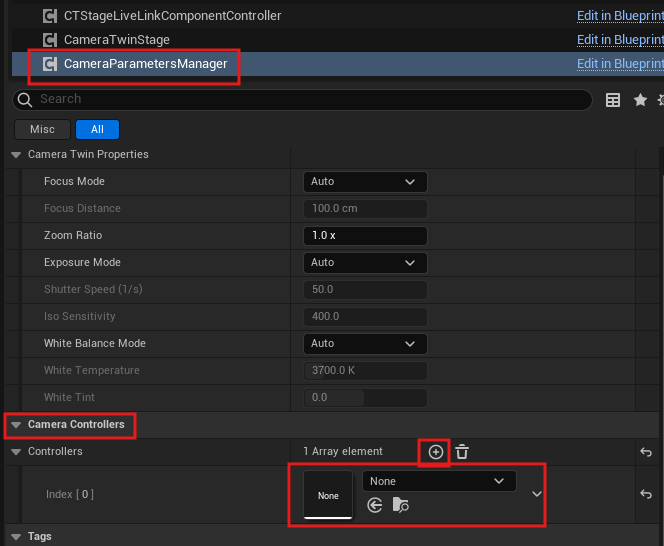Toggle favorites star filter icon
664x546 pixels.
coord(640,100)
